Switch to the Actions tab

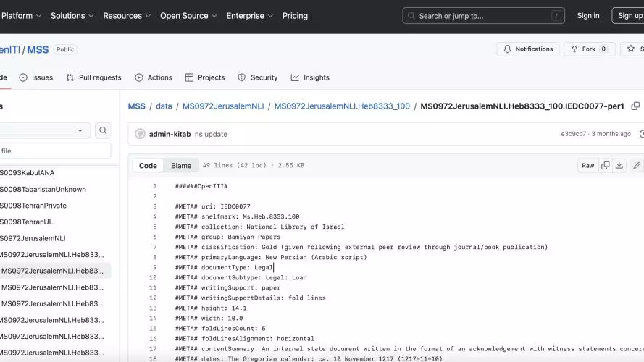(x=154, y=77)
